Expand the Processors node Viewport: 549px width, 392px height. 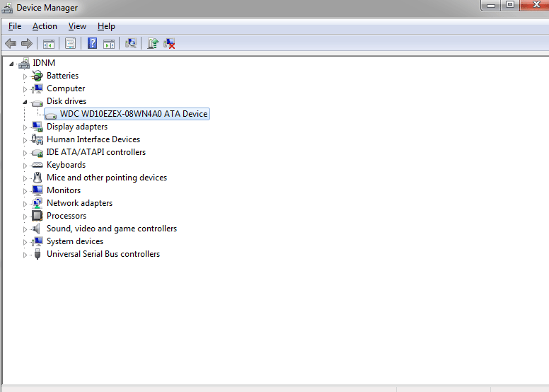[x=25, y=217]
